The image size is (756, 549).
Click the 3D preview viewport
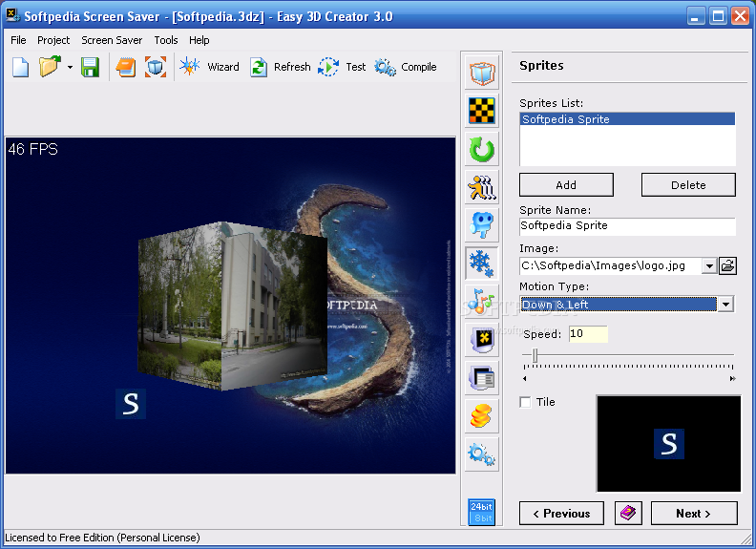(230, 306)
